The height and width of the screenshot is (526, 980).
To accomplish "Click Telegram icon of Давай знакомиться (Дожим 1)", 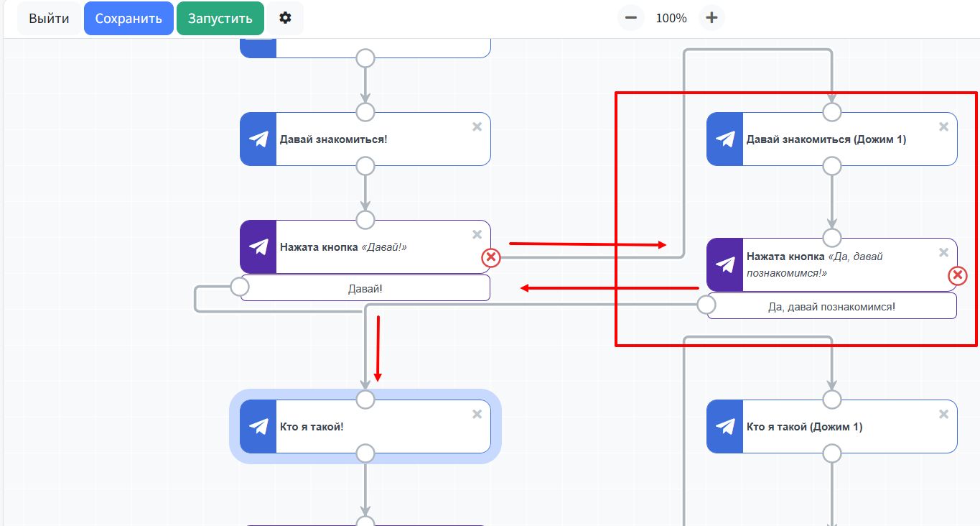I will tap(725, 139).
